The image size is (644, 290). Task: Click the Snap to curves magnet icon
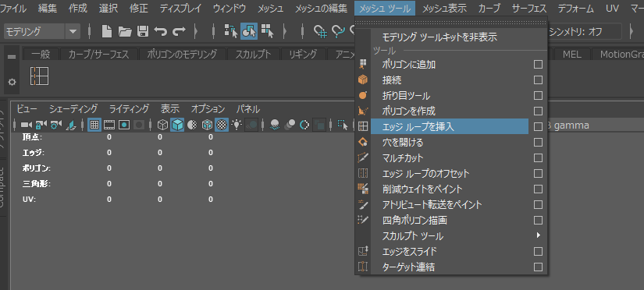click(338, 31)
